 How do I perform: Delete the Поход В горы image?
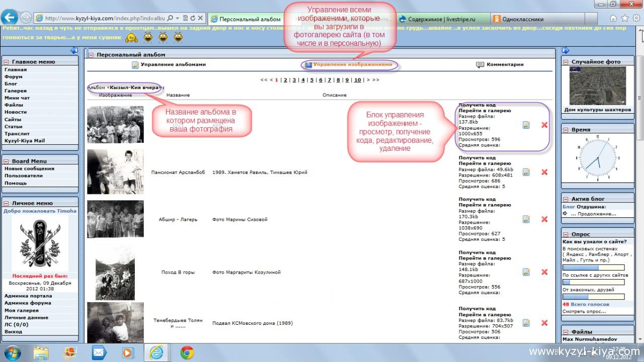[544, 272]
